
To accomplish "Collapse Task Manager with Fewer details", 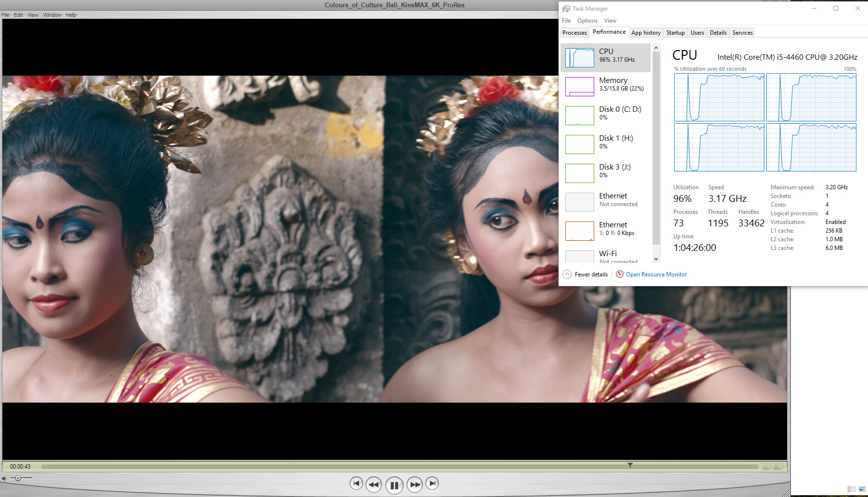I will tap(585, 275).
